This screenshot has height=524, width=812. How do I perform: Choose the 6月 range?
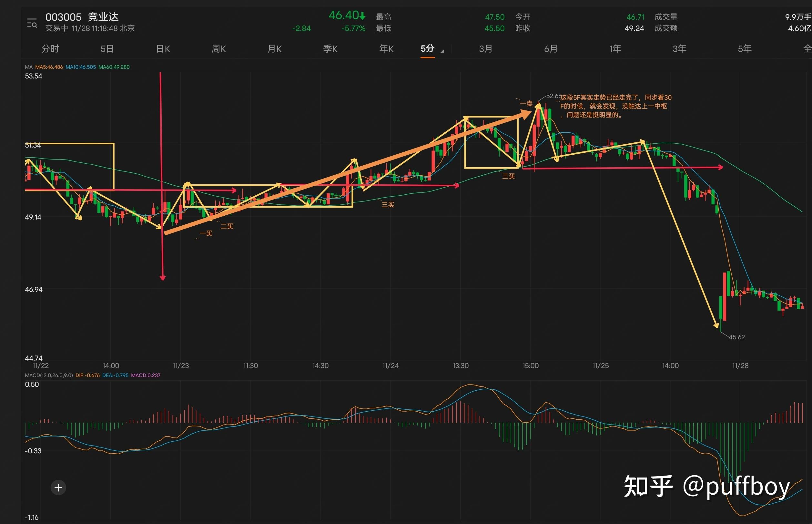click(x=551, y=49)
